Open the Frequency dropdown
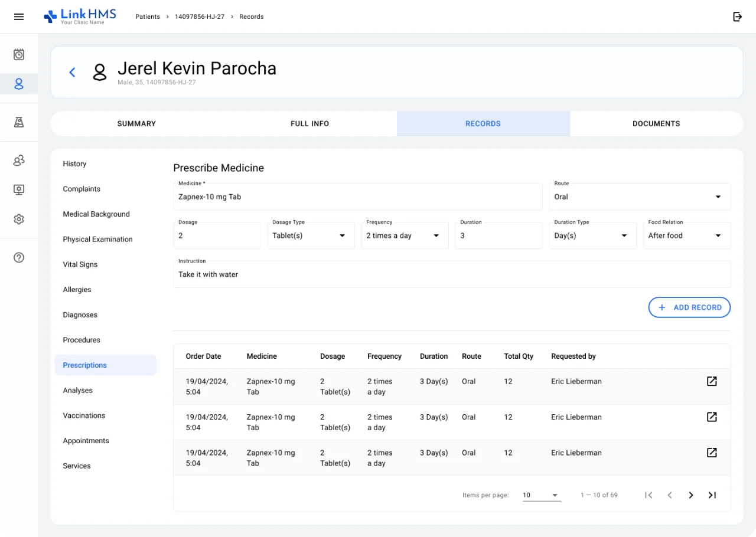Screen dimensions: 756x537 (x=405, y=235)
